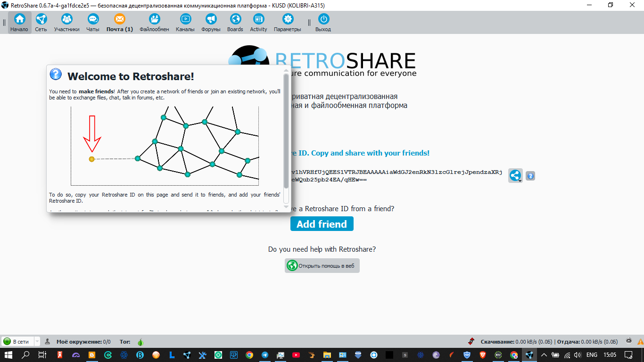Click the orange warning triangle in status bar

(640, 341)
